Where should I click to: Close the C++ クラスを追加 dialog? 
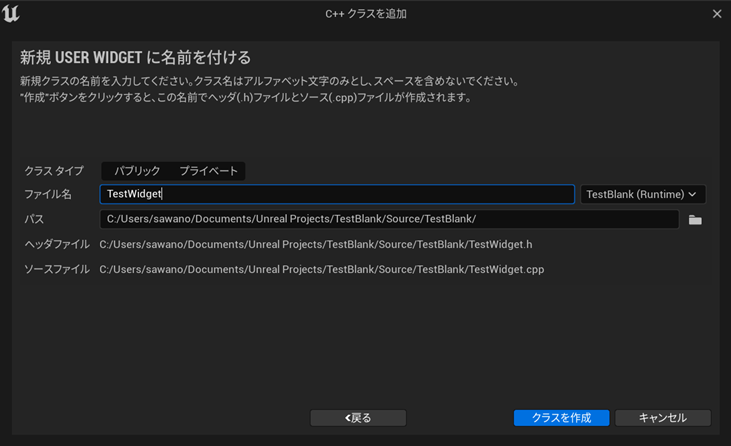(x=716, y=14)
